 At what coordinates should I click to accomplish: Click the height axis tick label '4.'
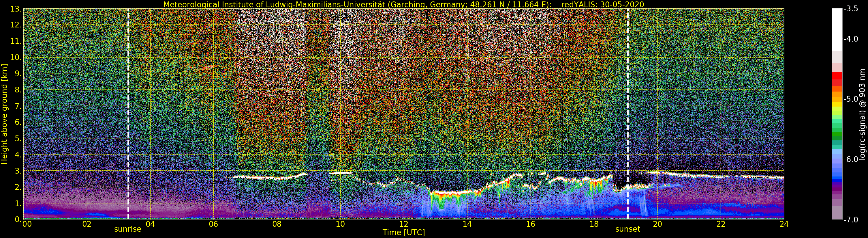(18, 155)
